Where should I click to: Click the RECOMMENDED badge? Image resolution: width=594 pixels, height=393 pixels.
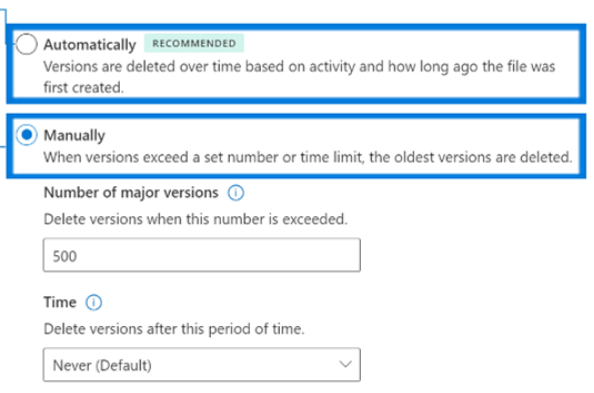pos(194,43)
